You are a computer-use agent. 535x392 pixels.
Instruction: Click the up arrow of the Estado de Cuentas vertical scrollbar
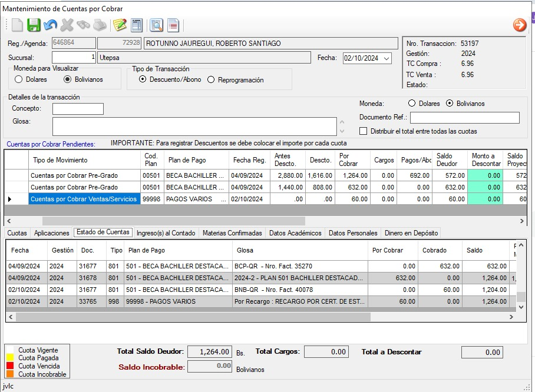(x=521, y=245)
